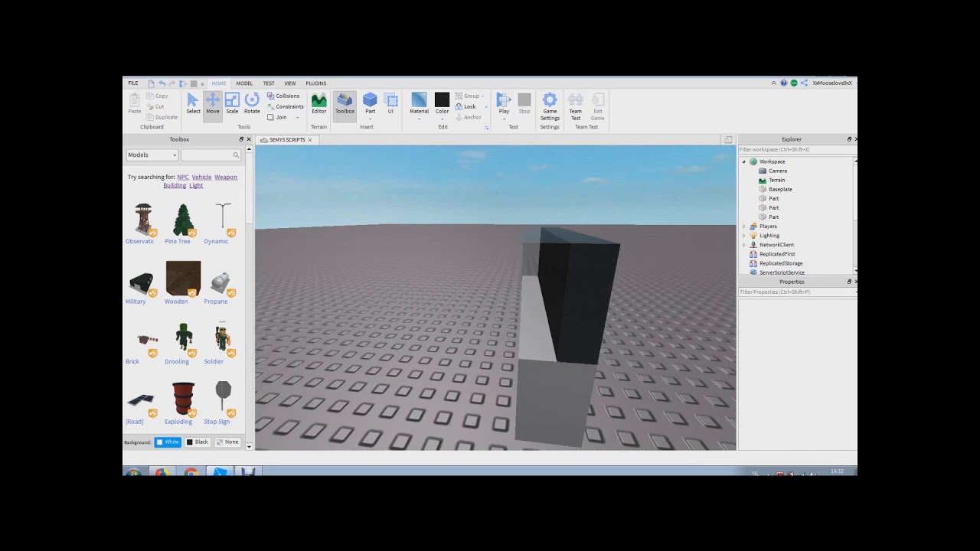This screenshot has height=551, width=980.
Task: Switch to the PLUGINS ribbon tab
Action: tap(316, 83)
